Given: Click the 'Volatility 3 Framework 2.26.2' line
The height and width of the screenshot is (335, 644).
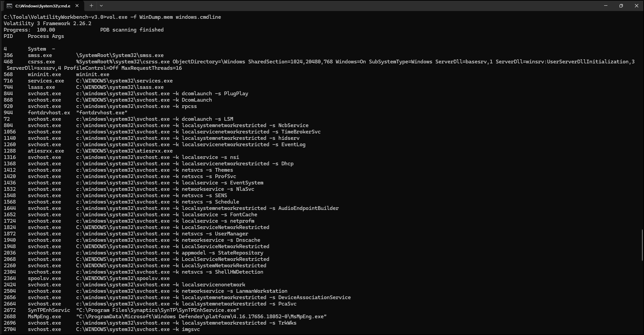Looking at the screenshot, I should point(47,23).
